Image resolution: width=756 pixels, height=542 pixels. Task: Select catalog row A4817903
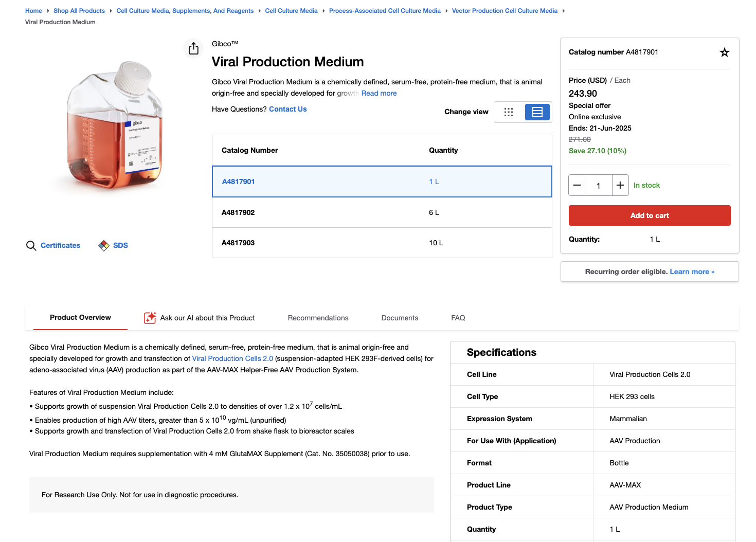[382, 243]
